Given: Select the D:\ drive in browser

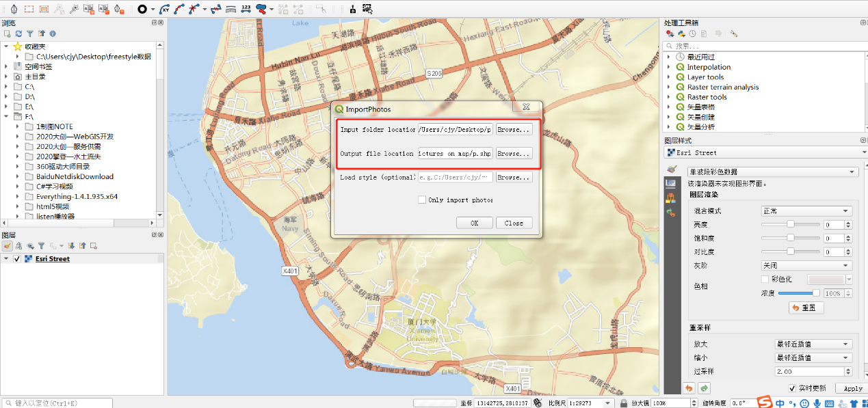Looking at the screenshot, I should [29, 97].
